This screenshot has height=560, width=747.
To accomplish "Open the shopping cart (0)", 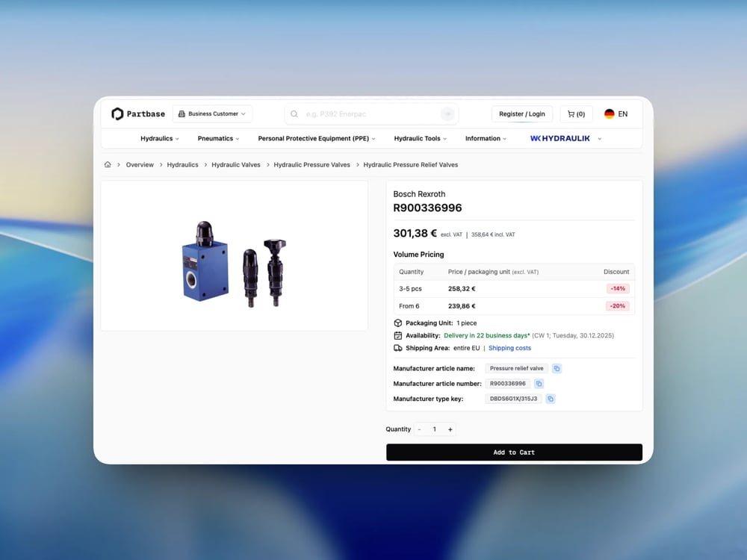I will (x=576, y=113).
